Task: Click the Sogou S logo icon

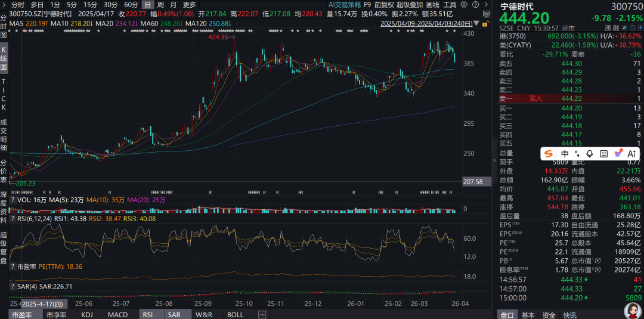Action: pos(549,154)
